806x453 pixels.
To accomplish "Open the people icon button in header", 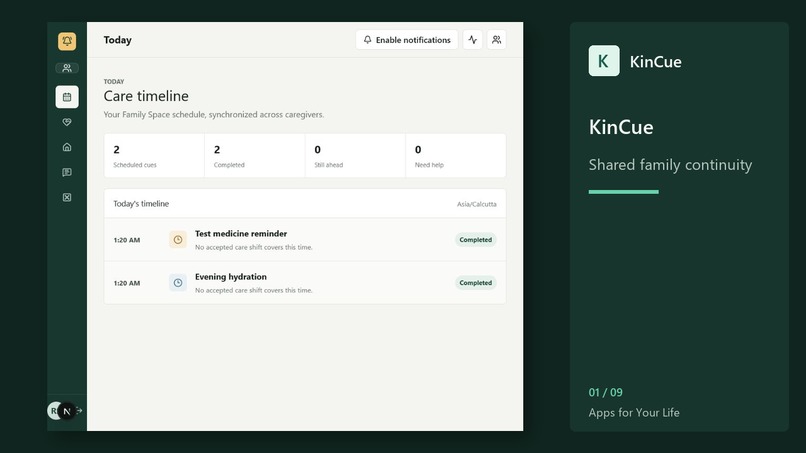I will point(496,40).
